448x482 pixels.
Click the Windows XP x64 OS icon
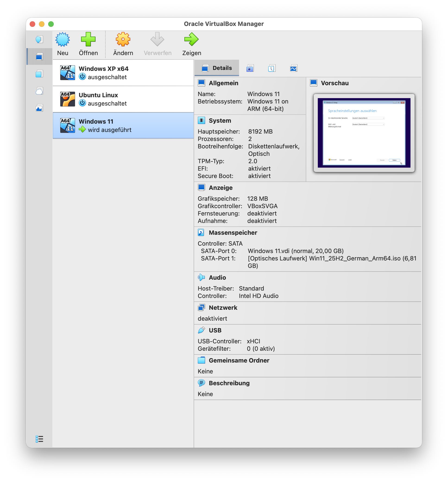(68, 73)
